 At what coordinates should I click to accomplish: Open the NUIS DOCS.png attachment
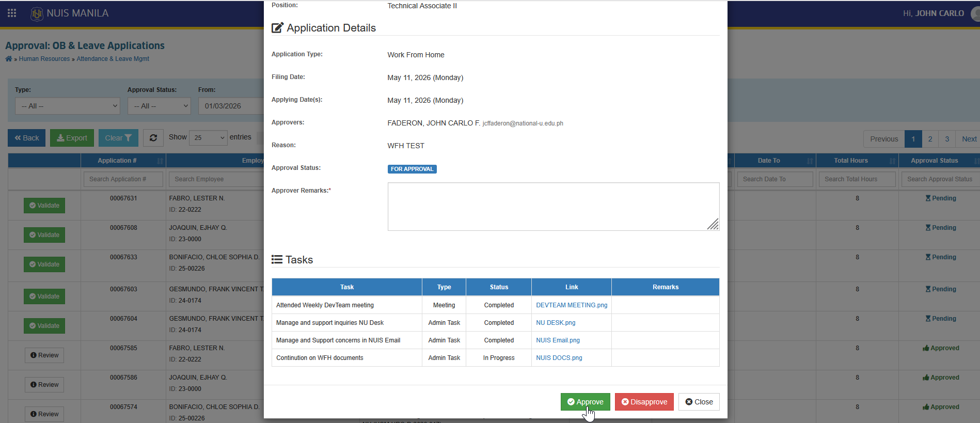(559, 358)
